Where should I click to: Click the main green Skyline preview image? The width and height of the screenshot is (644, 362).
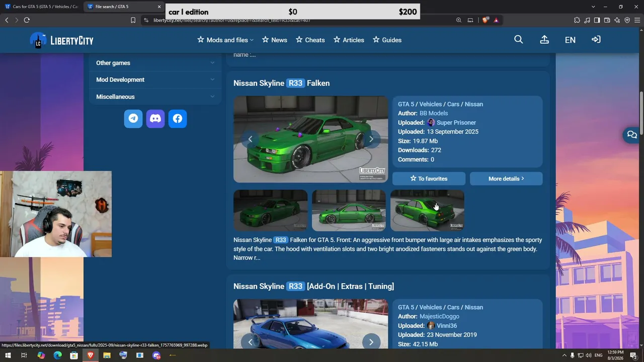tap(310, 139)
